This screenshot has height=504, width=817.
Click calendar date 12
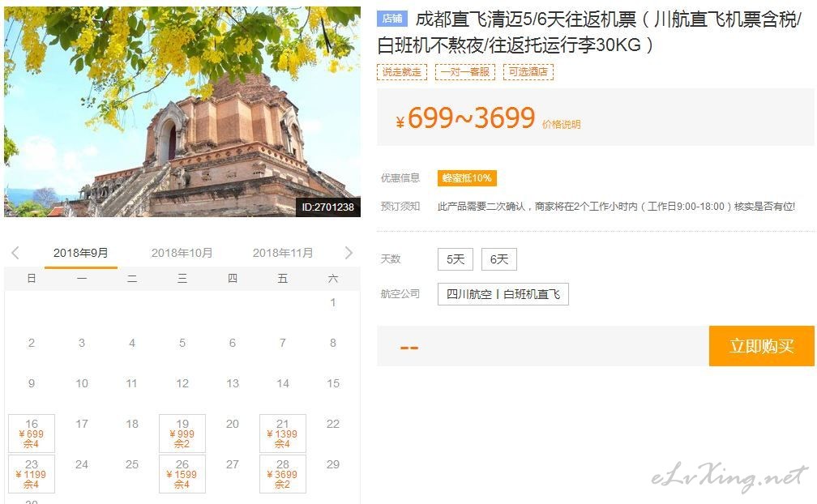point(182,383)
